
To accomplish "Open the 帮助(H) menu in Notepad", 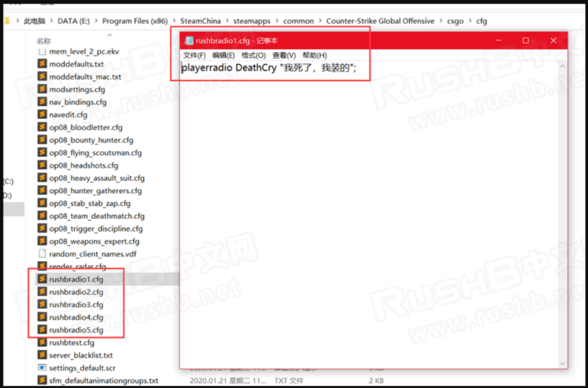I will point(315,56).
